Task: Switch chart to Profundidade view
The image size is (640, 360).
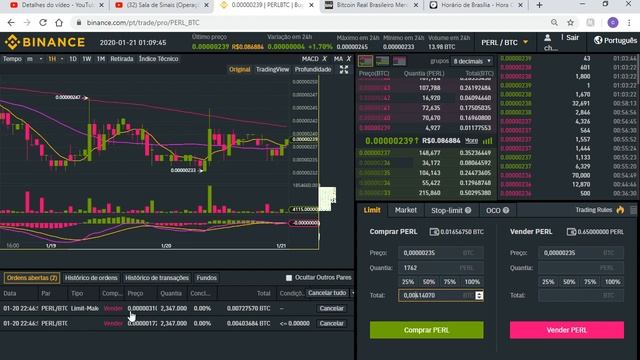Action: (x=313, y=70)
